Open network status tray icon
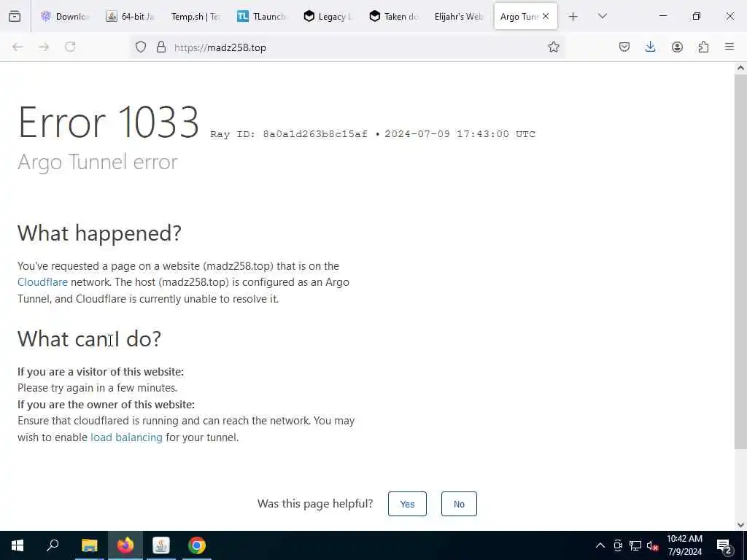This screenshot has width=747, height=560. [635, 545]
